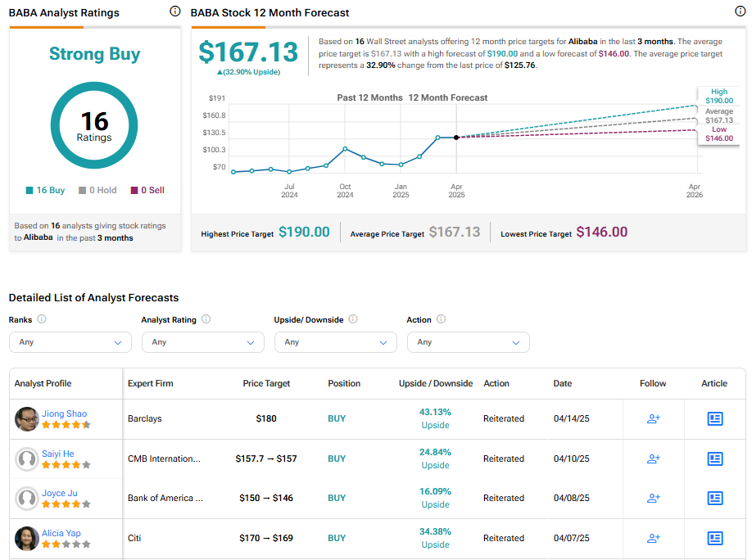The height and width of the screenshot is (560, 752).
Task: Click the large $167.13 price headline
Action: tap(248, 52)
